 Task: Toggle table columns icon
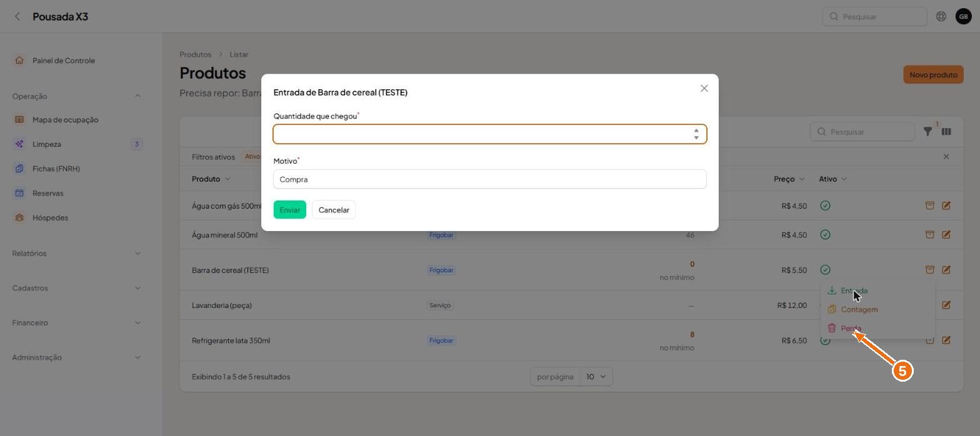(x=946, y=131)
